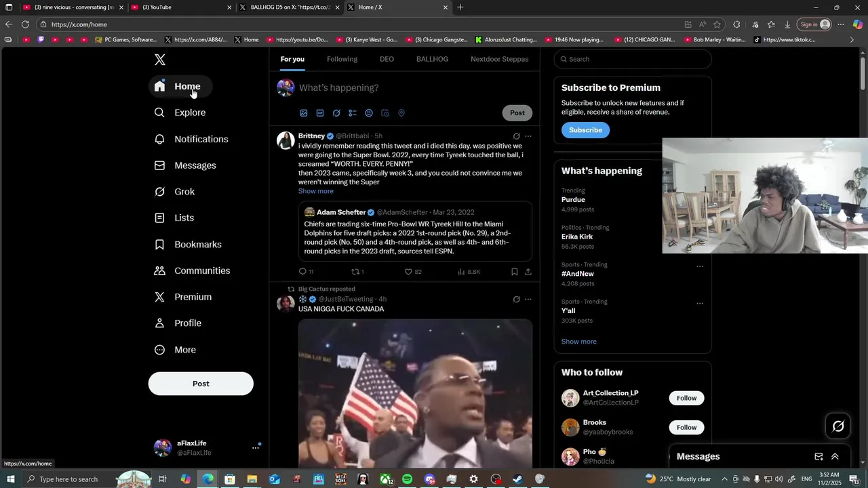Open more options for Y'all trend
This screenshot has height=488, width=868.
(x=700, y=304)
